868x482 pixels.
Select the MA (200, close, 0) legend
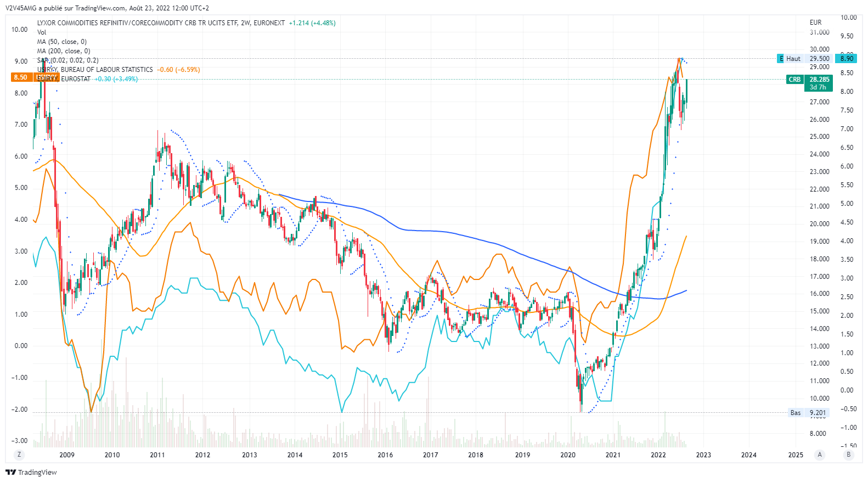[64, 51]
